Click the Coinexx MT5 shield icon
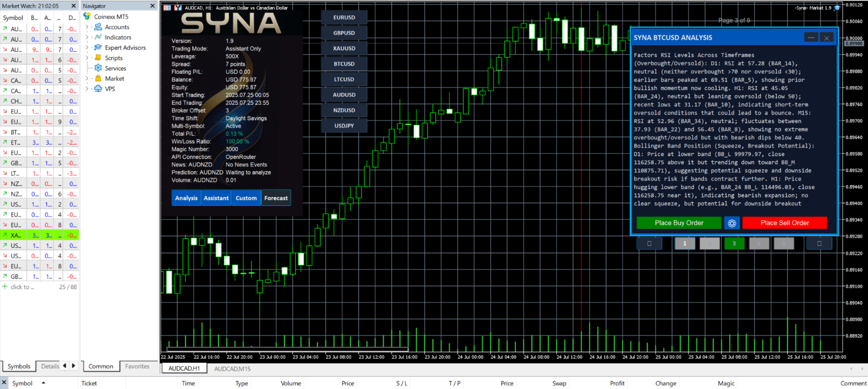Screen dimensions: 868x389 coord(87,16)
